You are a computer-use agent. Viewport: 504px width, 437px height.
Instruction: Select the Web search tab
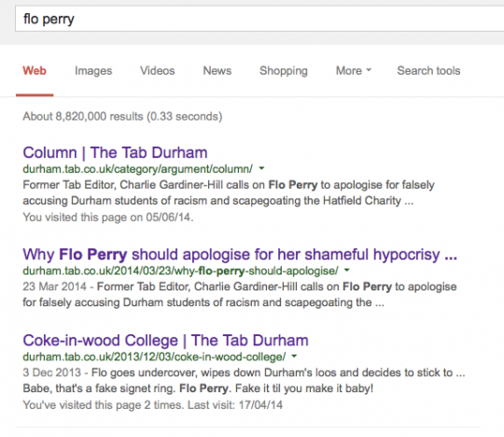pyautogui.click(x=35, y=71)
